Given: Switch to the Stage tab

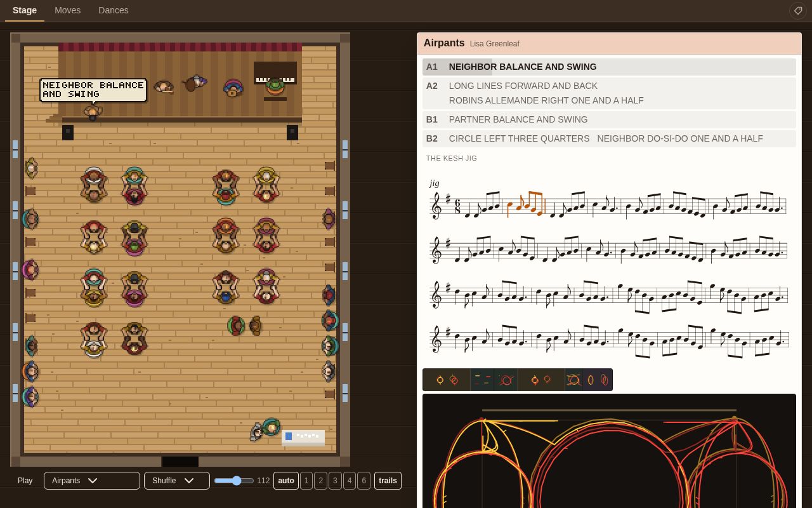Looking at the screenshot, I should (x=25, y=10).
